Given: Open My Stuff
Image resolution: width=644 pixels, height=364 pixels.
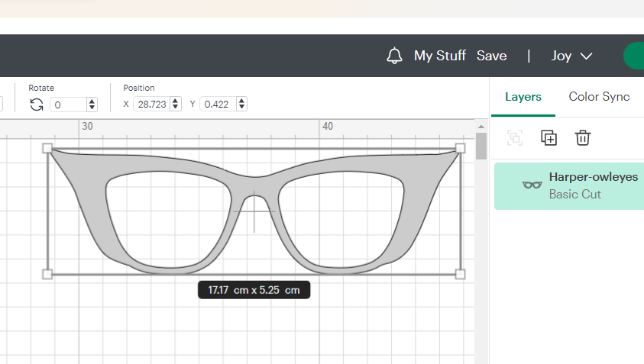Looking at the screenshot, I should 439,56.
